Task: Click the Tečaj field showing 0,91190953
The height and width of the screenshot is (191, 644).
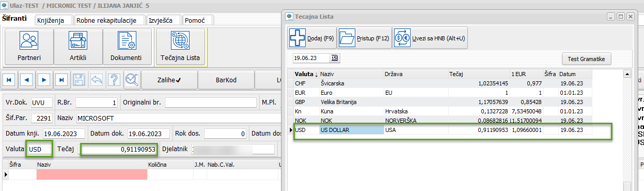Action: pos(119,150)
